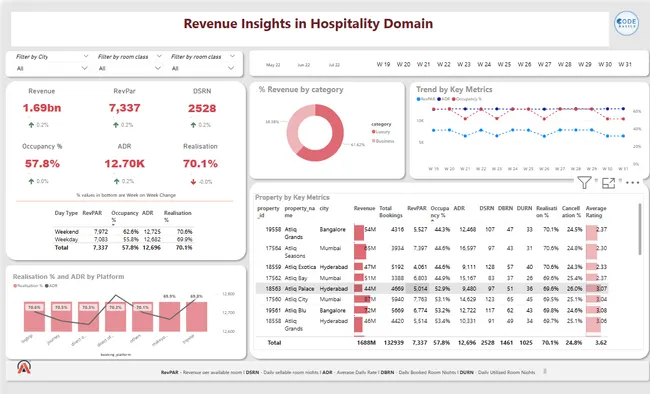Select week W 23 in the slicer
The height and width of the screenshot is (394, 650).
click(x=464, y=64)
